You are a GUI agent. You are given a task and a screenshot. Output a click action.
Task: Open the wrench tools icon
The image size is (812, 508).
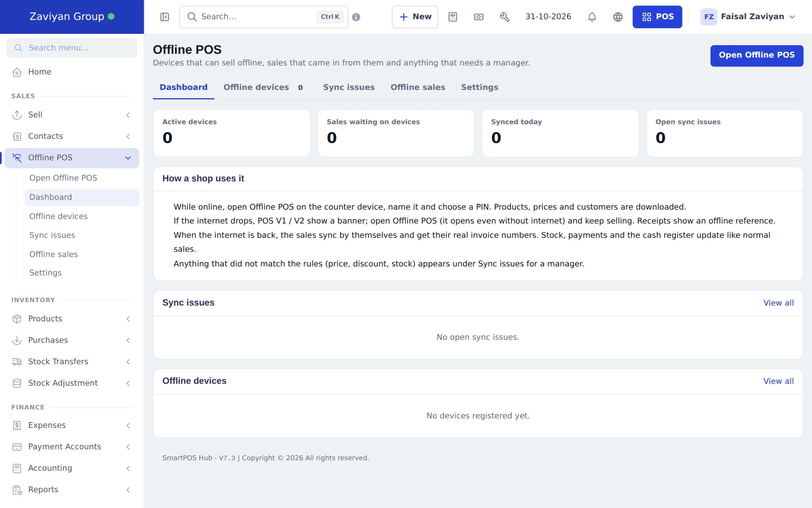tap(504, 17)
